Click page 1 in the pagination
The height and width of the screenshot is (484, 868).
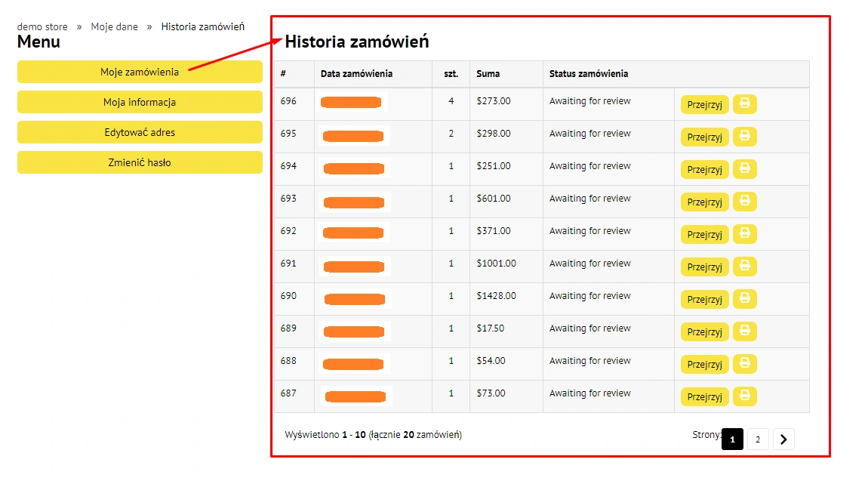(x=732, y=439)
